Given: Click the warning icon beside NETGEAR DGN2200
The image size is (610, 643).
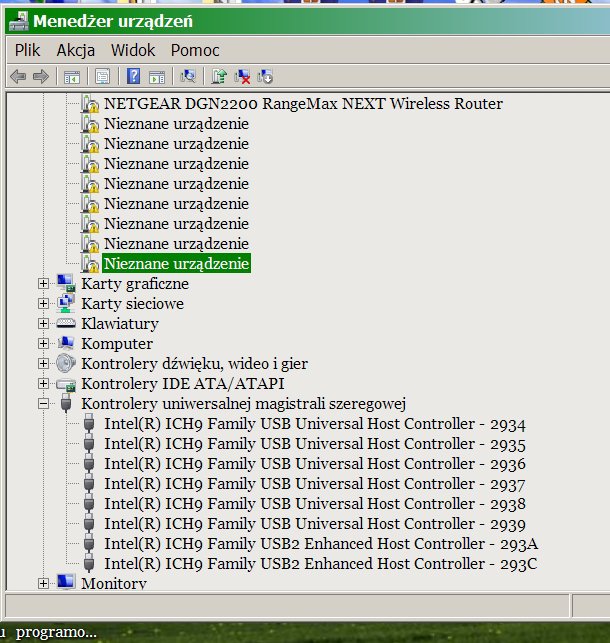Looking at the screenshot, I should 90,104.
